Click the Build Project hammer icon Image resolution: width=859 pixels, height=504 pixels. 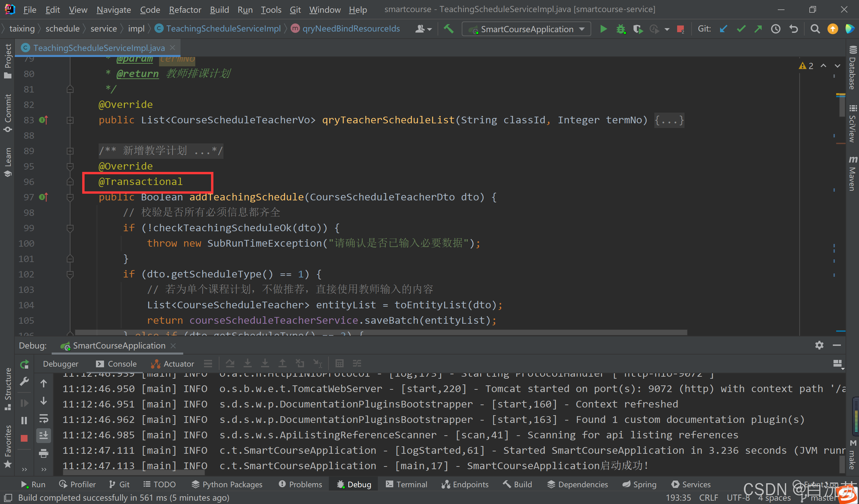[449, 29]
